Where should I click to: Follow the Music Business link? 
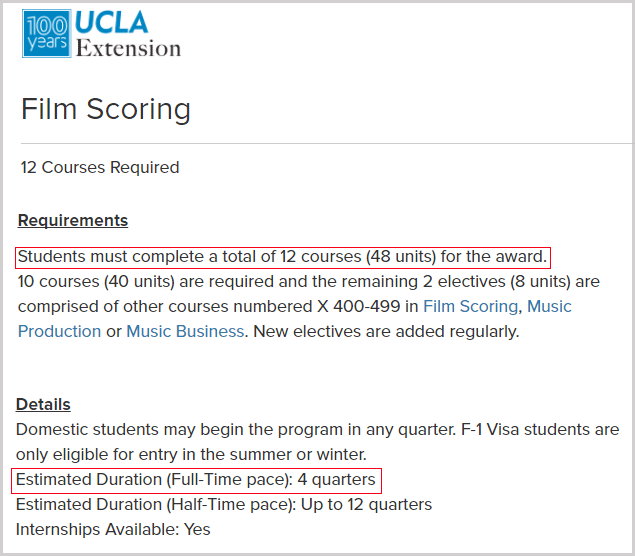(x=185, y=332)
